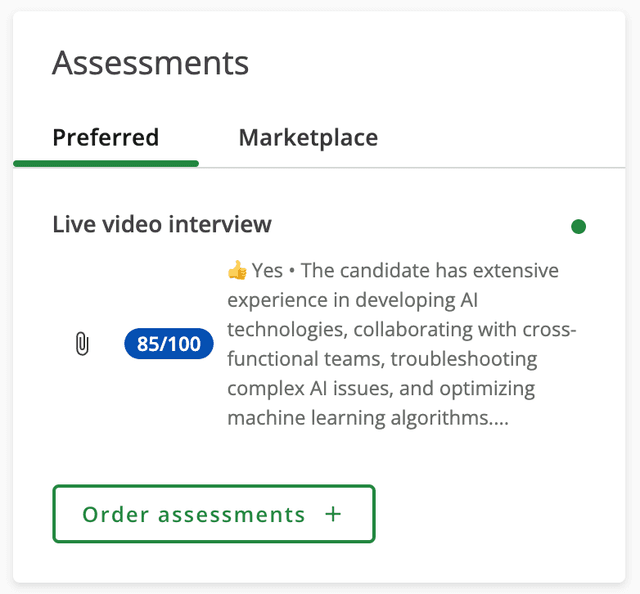640x594 pixels.
Task: Click the Assessments panel heading
Action: tap(150, 63)
